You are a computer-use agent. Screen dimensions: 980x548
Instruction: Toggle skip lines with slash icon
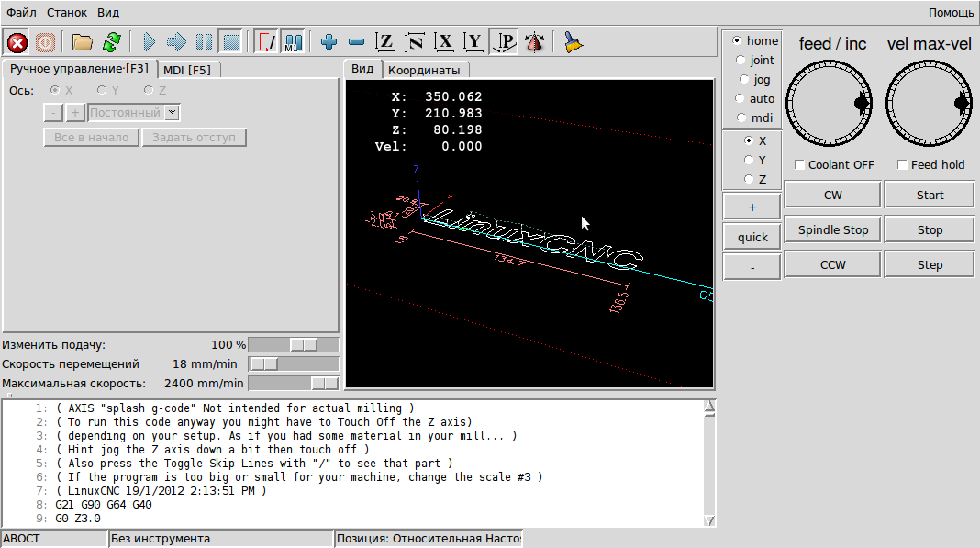tap(265, 42)
